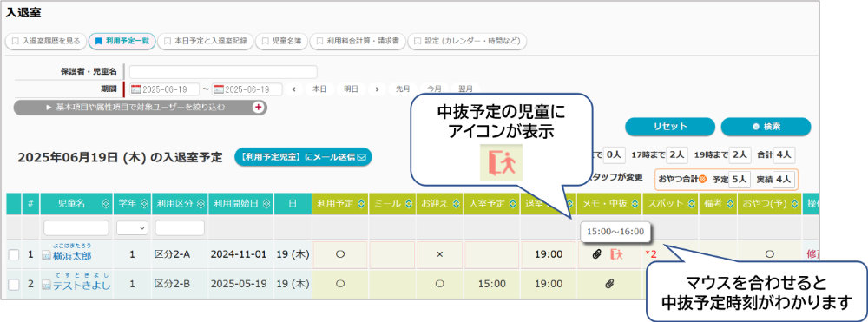Click the リセット button

[x=670, y=126]
